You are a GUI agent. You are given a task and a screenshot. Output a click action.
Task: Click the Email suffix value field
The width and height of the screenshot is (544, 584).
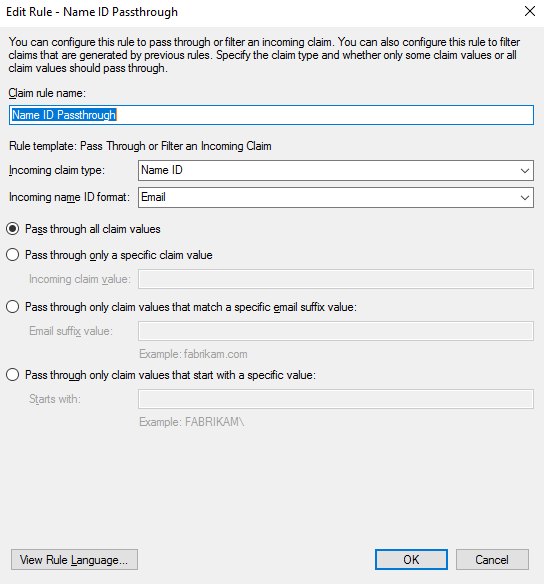coord(335,331)
